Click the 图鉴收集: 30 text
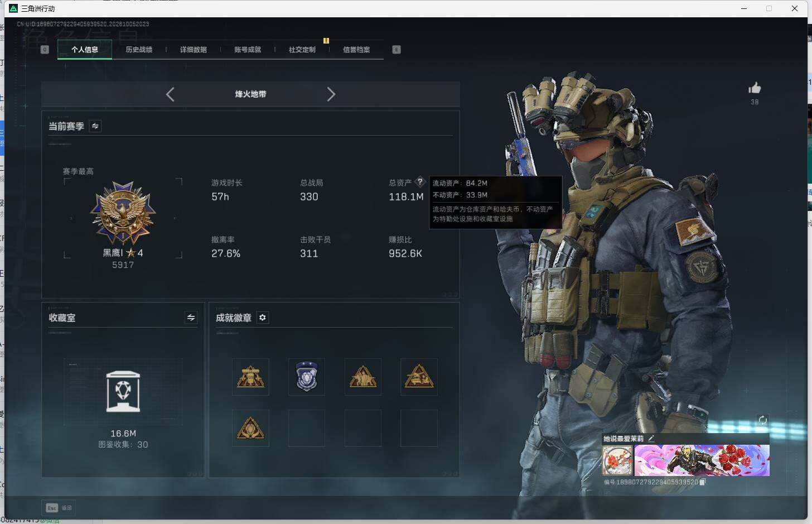This screenshot has height=524, width=812. click(x=123, y=445)
